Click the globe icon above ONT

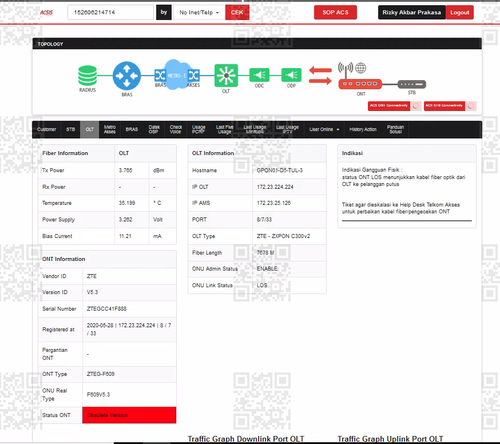(x=360, y=68)
